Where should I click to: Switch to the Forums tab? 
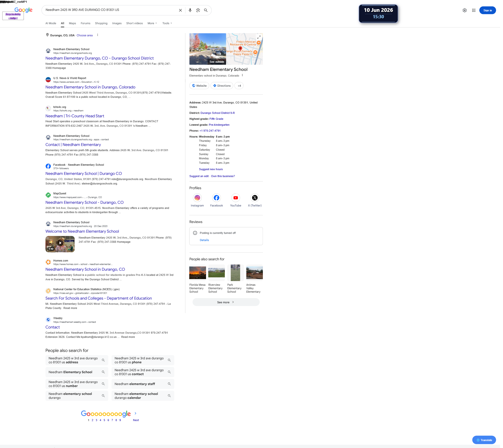tap(85, 23)
